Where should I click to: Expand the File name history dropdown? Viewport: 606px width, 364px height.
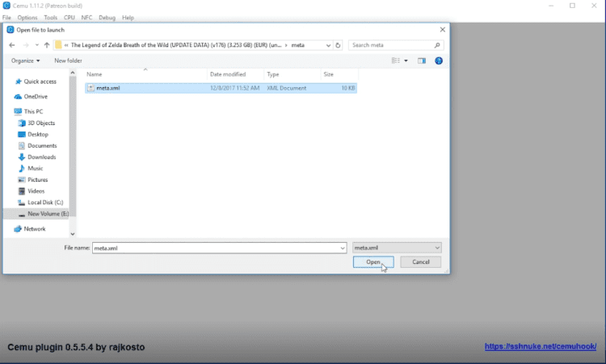342,248
